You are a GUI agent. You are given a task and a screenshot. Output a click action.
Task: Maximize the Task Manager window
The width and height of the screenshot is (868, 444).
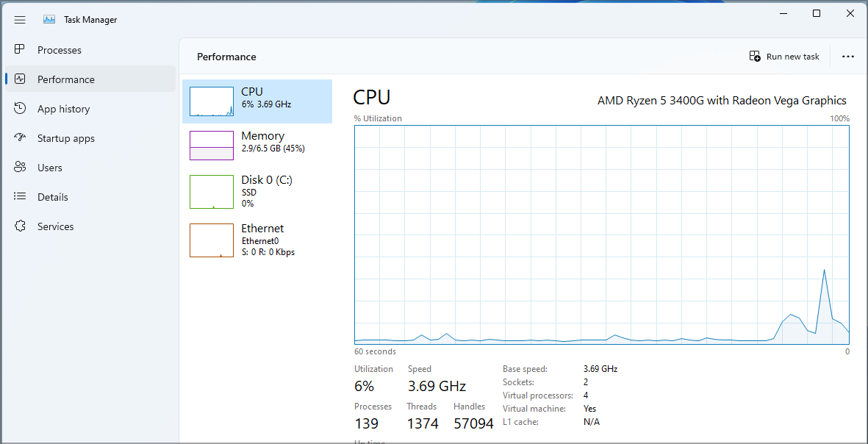pyautogui.click(x=817, y=14)
